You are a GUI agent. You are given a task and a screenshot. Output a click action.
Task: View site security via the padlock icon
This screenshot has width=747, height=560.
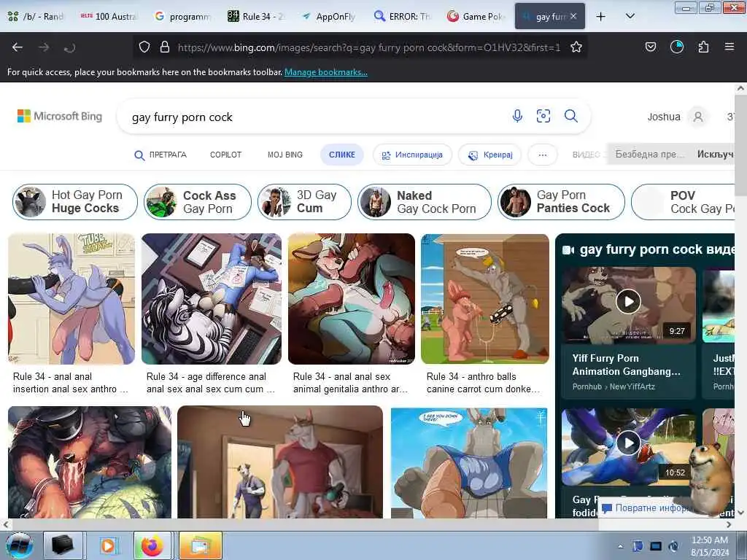(x=165, y=47)
